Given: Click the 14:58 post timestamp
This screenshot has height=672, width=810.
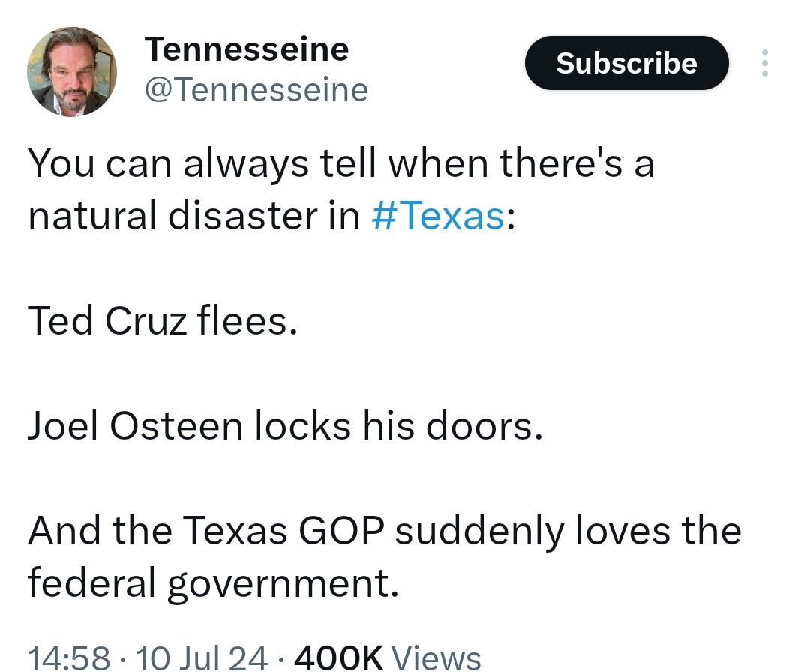Looking at the screenshot, I should pos(70,657).
